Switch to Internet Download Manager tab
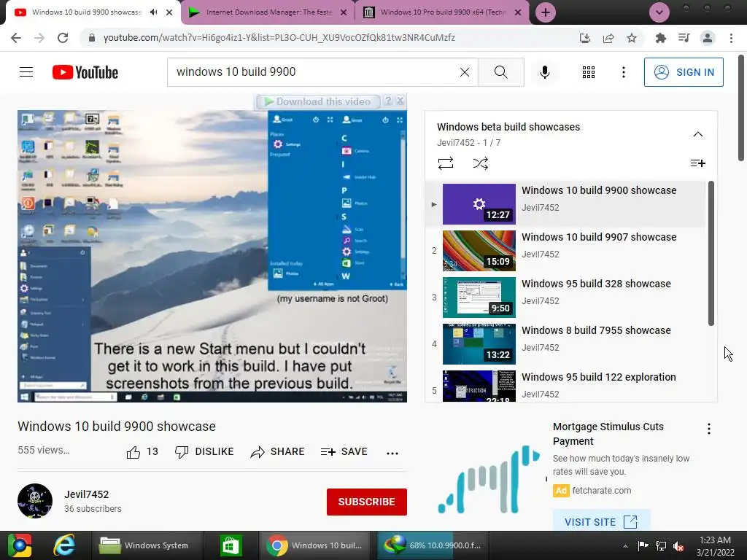Screen dimensions: 747x560 coord(268,12)
